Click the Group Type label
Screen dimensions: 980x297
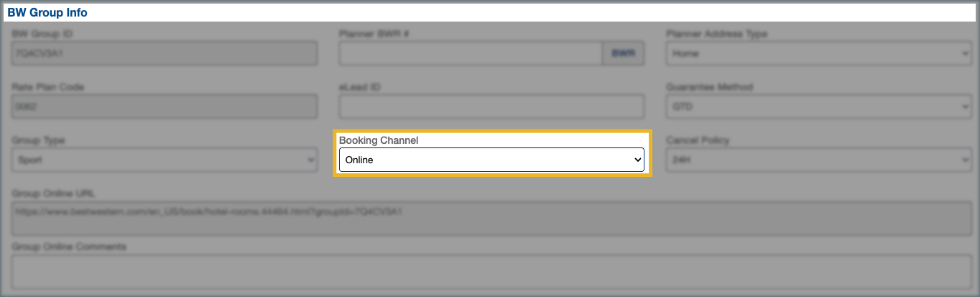[37, 140]
